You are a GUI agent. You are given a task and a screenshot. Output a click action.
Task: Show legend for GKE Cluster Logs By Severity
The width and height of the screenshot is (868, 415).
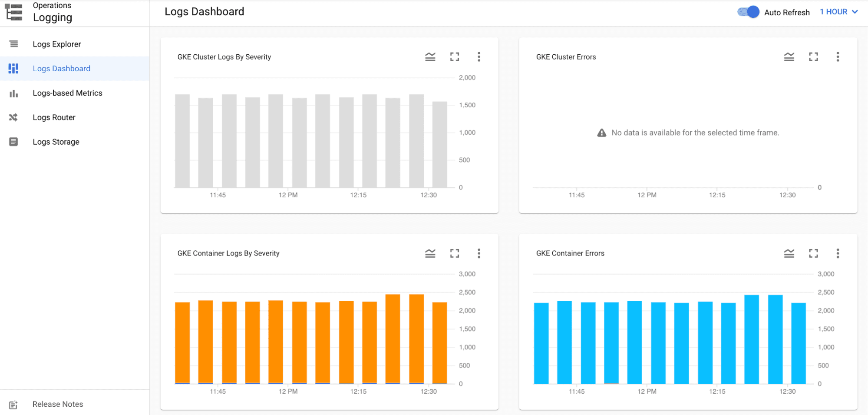[430, 56]
